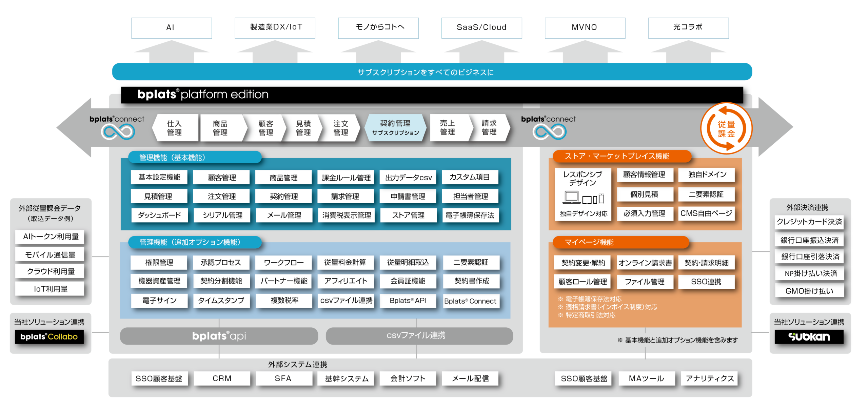Select the AI box at the top
The height and width of the screenshot is (411, 868).
pyautogui.click(x=172, y=28)
